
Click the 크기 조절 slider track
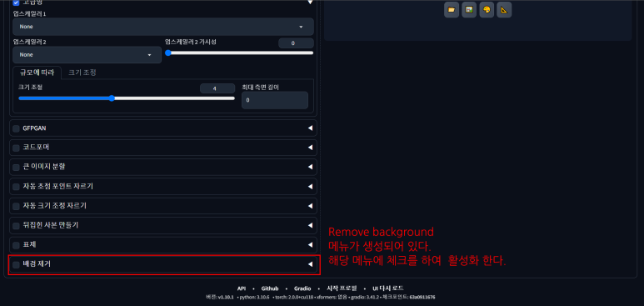(x=127, y=98)
